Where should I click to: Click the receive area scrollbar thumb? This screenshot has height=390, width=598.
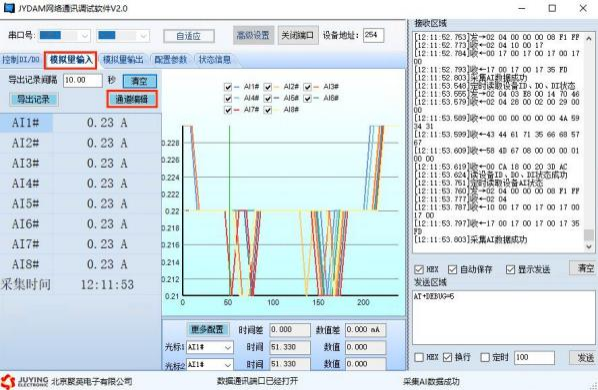click(589, 235)
